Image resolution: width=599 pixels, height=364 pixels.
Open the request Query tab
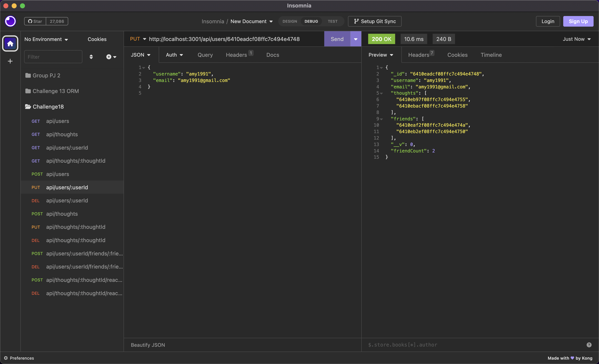(205, 55)
